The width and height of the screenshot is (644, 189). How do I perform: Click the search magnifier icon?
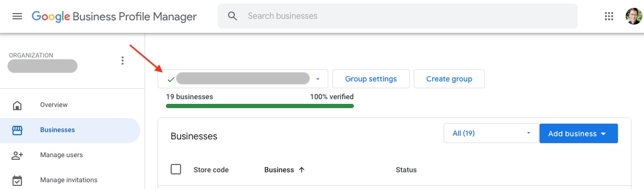(x=233, y=16)
